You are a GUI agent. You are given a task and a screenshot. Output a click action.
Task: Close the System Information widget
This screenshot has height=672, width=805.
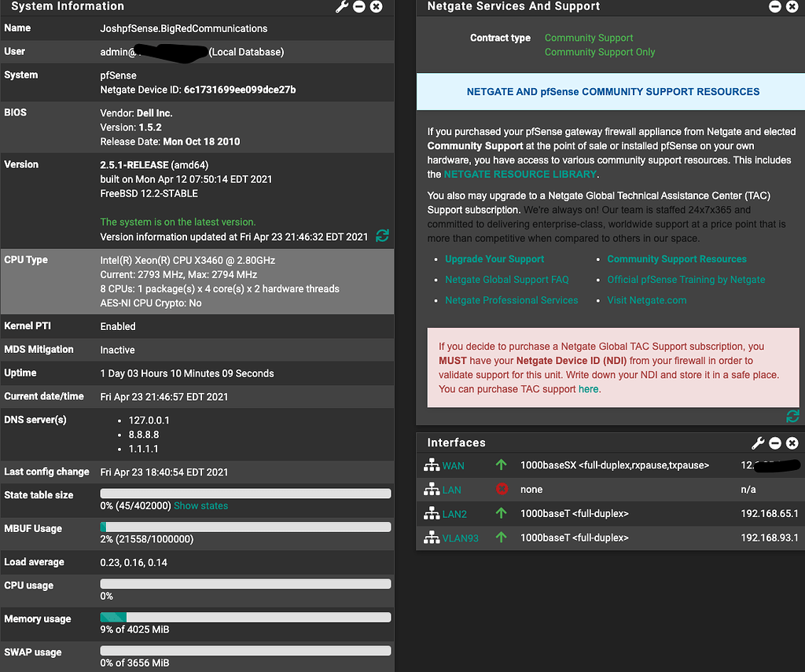click(377, 6)
